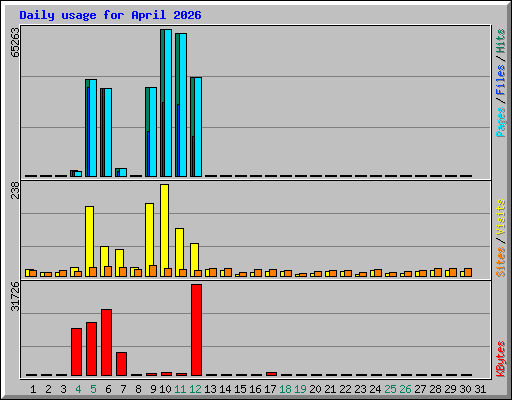This screenshot has width=512, height=400.
Task: Click the day 12 hits bar
Action: pyautogui.click(x=192, y=127)
